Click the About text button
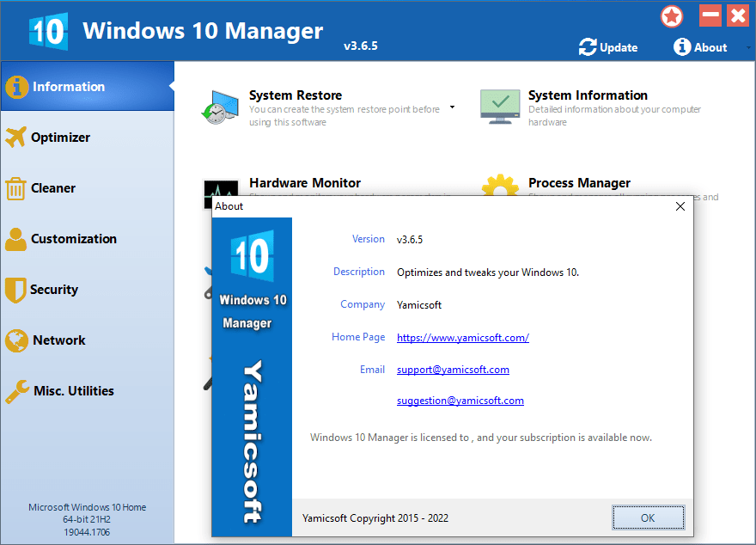This screenshot has width=756, height=545. [710, 47]
